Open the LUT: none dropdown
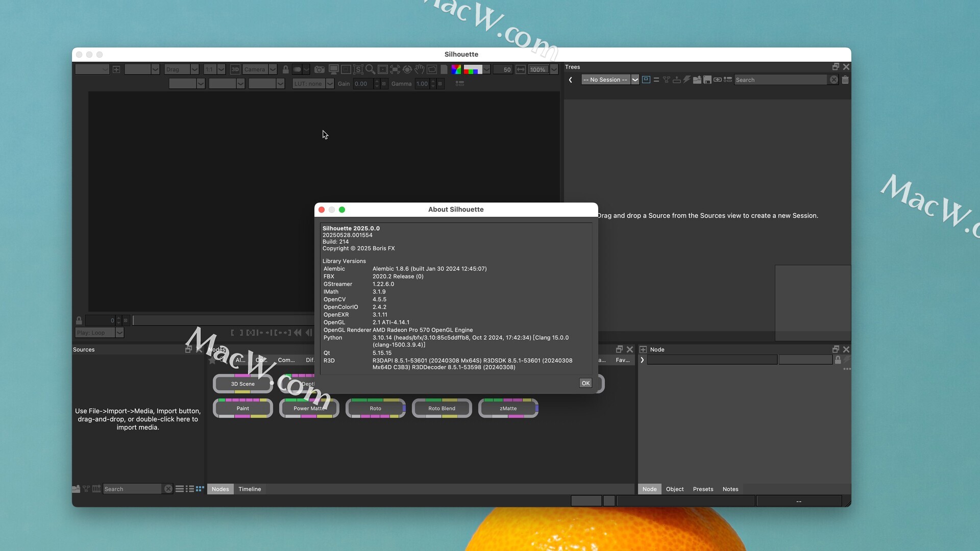980x551 pixels. pyautogui.click(x=313, y=84)
